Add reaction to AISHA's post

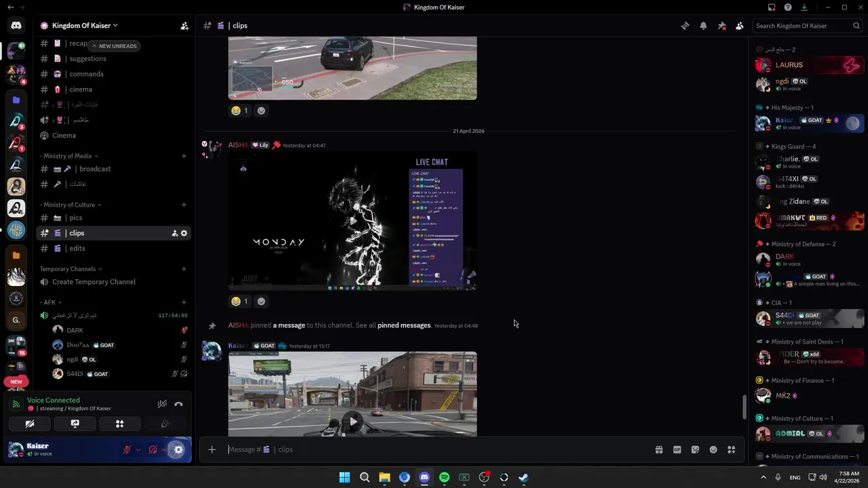tap(261, 302)
